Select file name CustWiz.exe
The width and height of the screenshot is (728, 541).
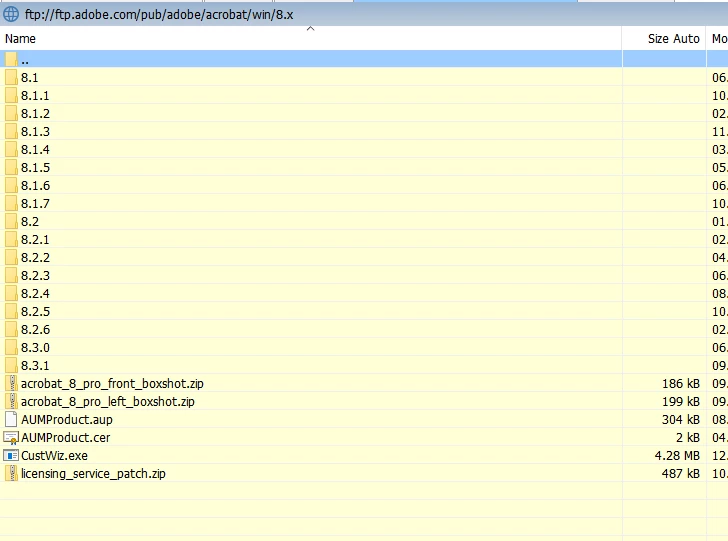pos(54,456)
